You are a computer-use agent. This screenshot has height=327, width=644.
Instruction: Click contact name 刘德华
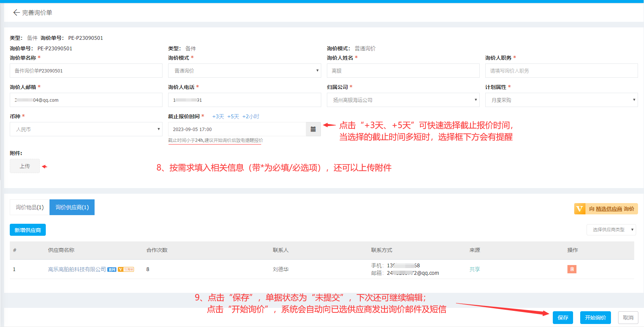point(281,269)
